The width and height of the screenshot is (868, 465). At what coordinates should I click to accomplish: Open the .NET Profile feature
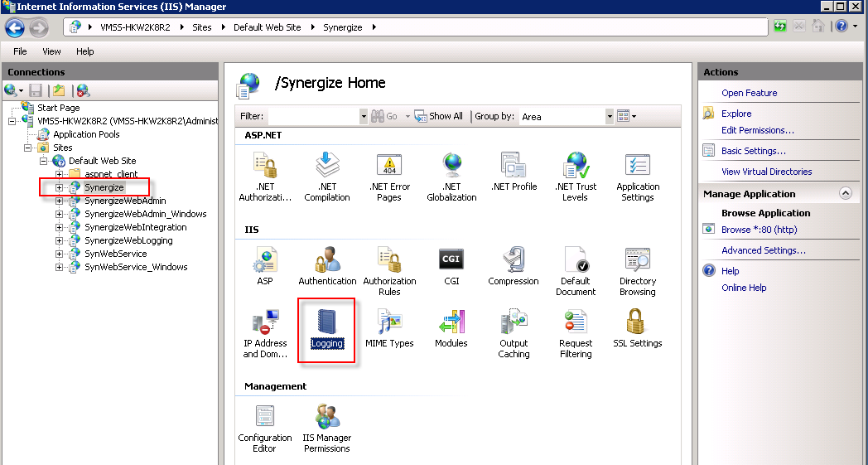514,172
